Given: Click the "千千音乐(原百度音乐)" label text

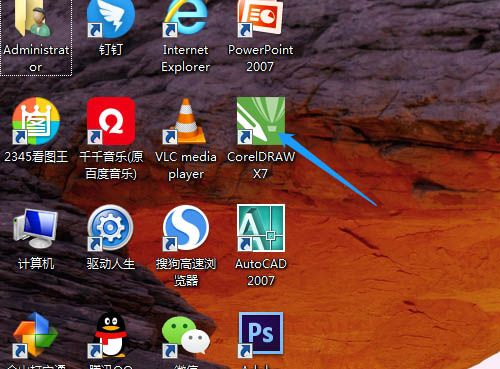Looking at the screenshot, I should click(x=111, y=165).
